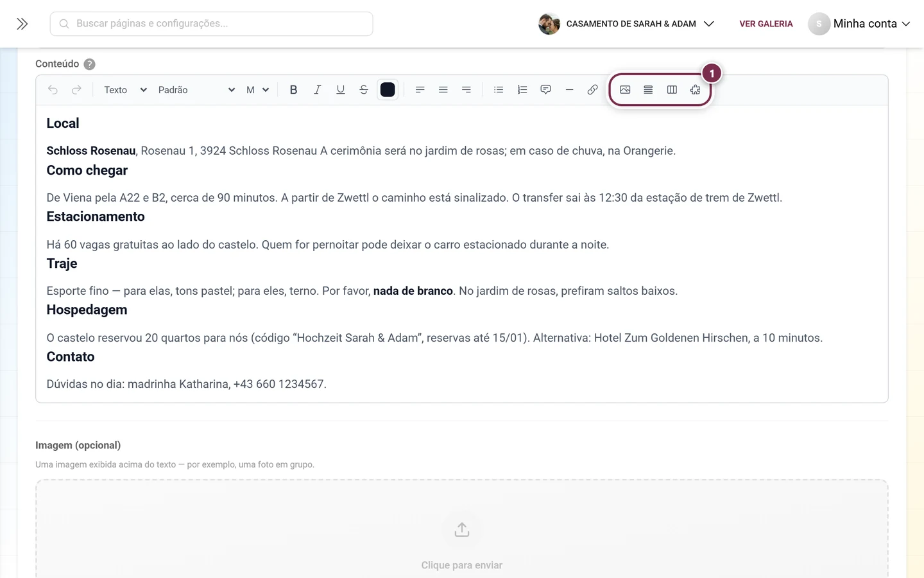Open the M text size dropdown
The image size is (924, 578).
click(257, 90)
